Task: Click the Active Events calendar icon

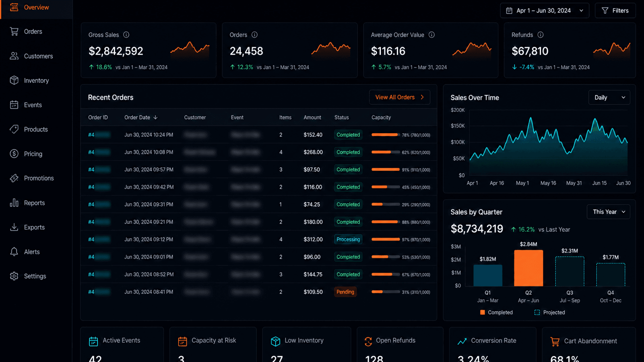Action: [x=93, y=341]
